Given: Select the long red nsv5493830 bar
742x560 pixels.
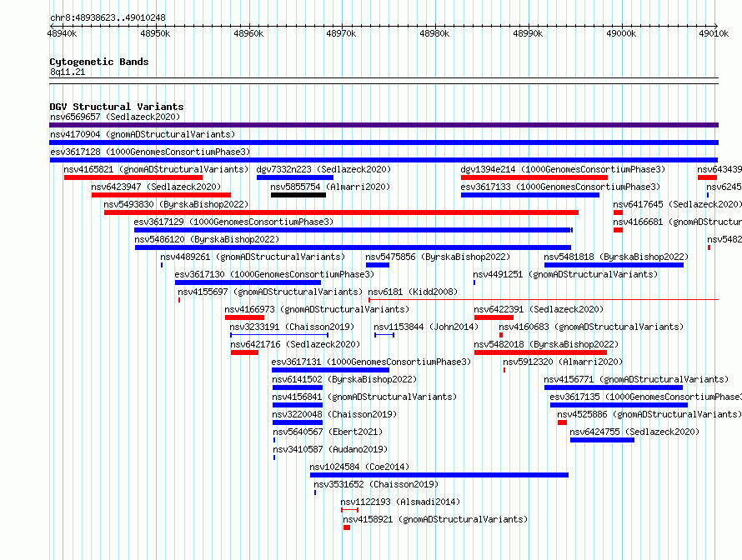Looking at the screenshot, I should click(x=341, y=212).
